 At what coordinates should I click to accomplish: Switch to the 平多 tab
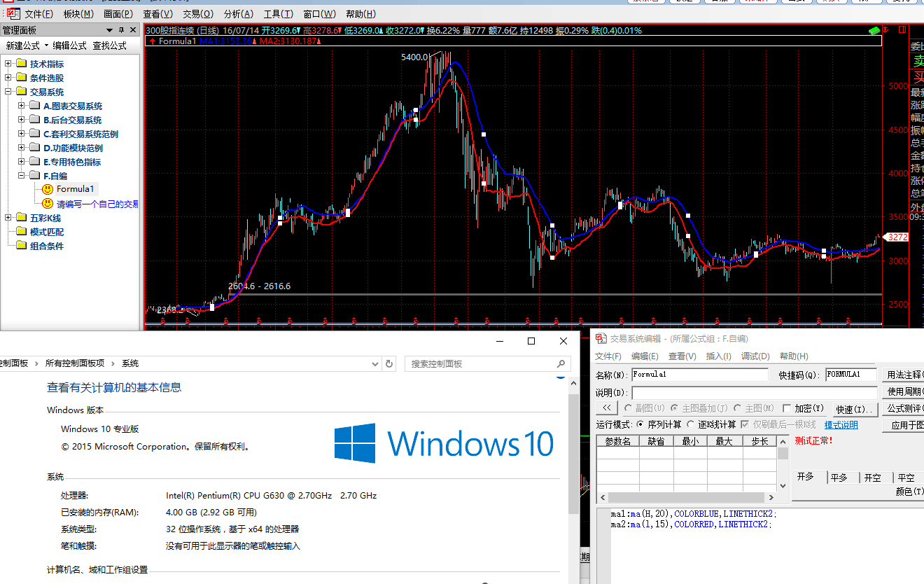(x=839, y=478)
